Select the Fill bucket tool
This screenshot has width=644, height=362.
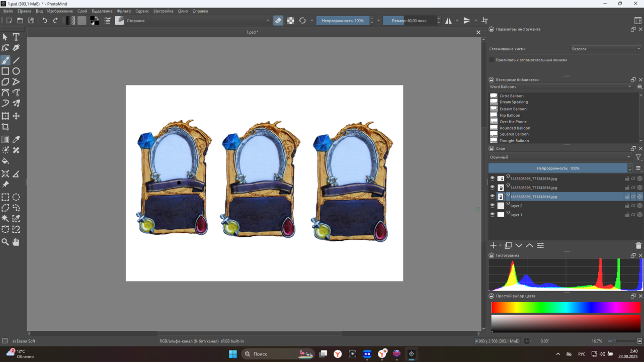[x=6, y=161]
